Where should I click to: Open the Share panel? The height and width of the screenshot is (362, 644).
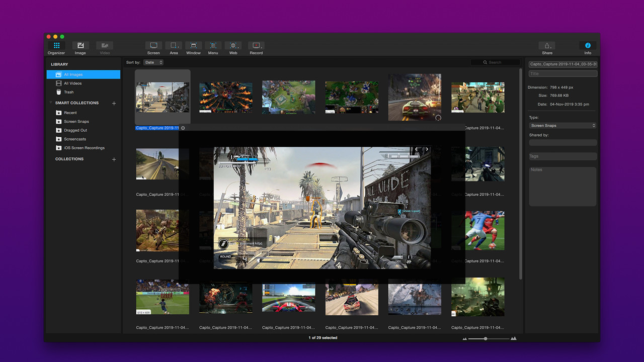(x=547, y=46)
